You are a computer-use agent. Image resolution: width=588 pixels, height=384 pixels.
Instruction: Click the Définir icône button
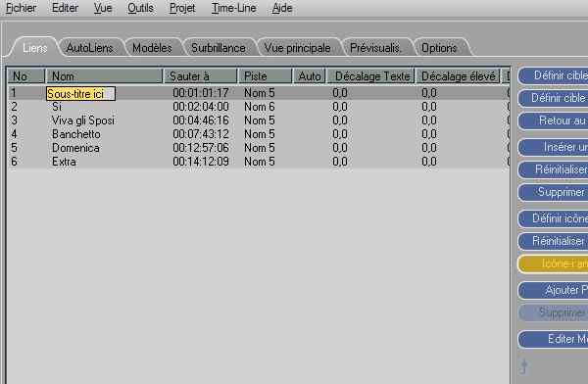coord(553,218)
